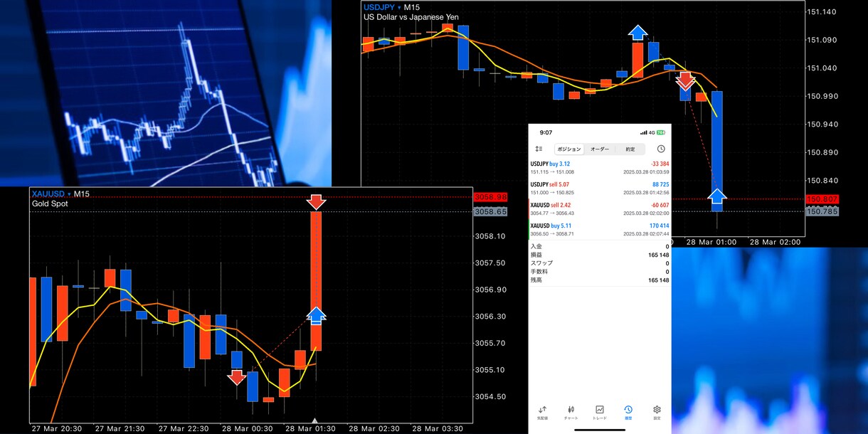Open the clock period filter icon
This screenshot has width=868, height=434.
661,149
